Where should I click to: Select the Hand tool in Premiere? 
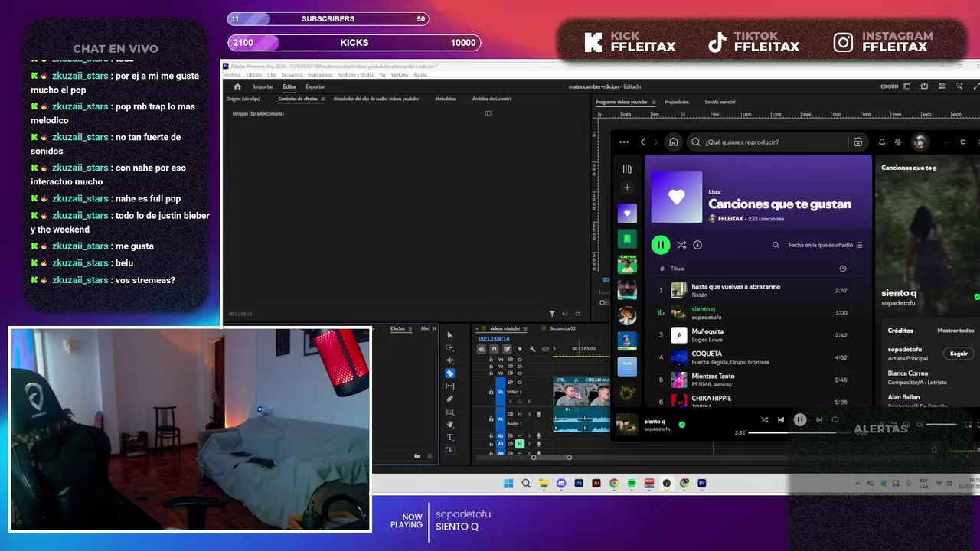[450, 425]
